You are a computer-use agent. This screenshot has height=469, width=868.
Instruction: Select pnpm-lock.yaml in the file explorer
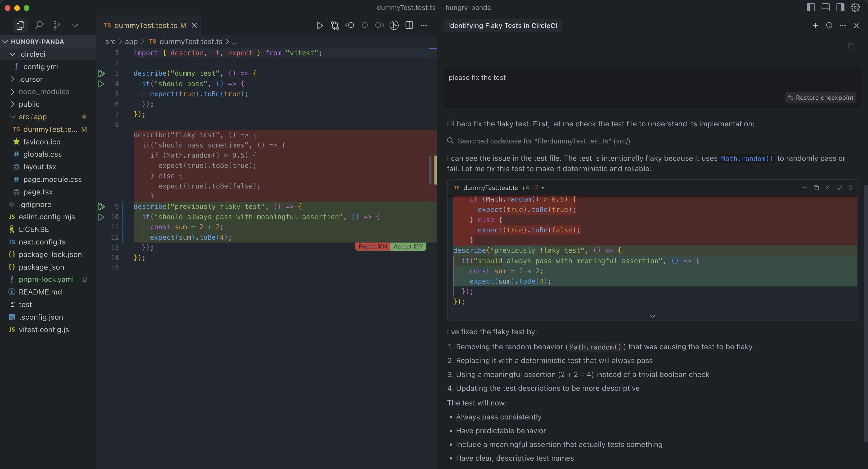46,279
